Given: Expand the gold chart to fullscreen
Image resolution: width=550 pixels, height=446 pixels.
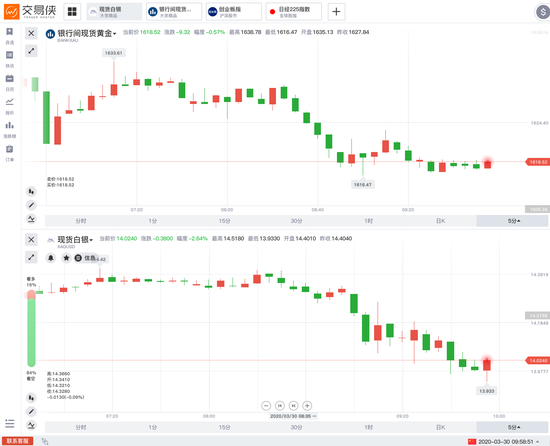Looking at the screenshot, I should pyautogui.click(x=31, y=51).
